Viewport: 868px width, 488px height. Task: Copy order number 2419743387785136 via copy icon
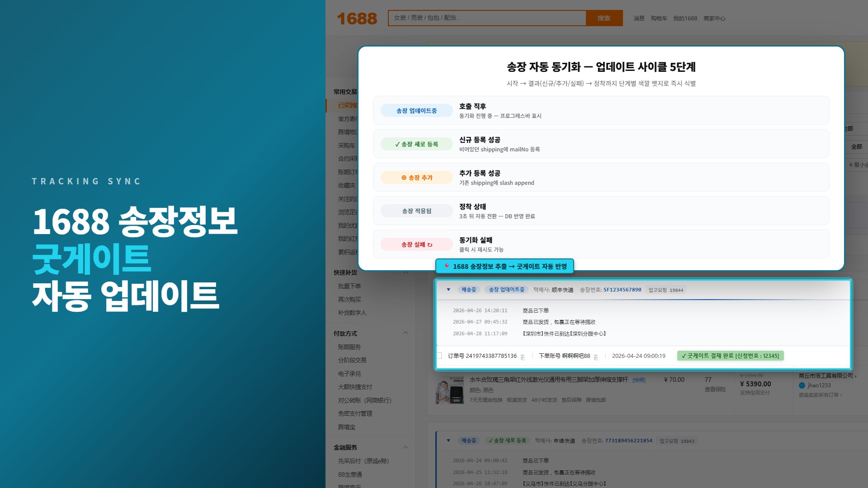tap(523, 357)
